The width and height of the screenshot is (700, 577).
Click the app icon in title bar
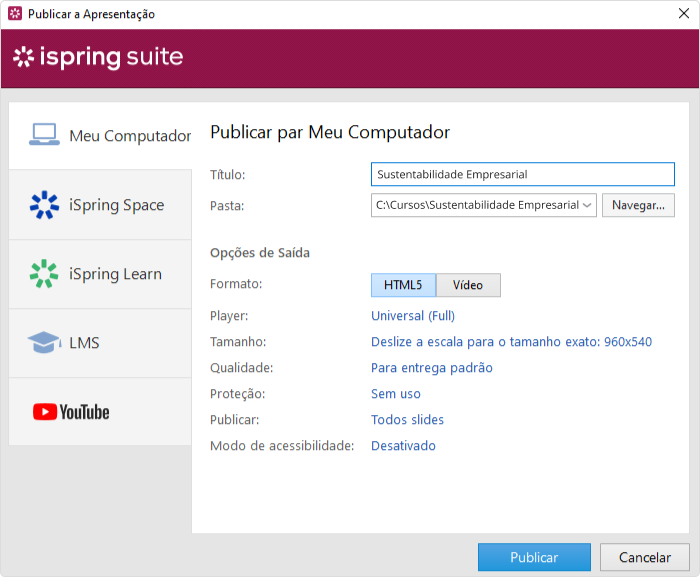[15, 13]
